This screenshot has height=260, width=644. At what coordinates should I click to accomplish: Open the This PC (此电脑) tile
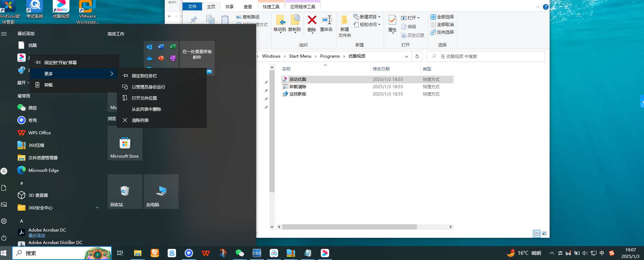pos(161,192)
